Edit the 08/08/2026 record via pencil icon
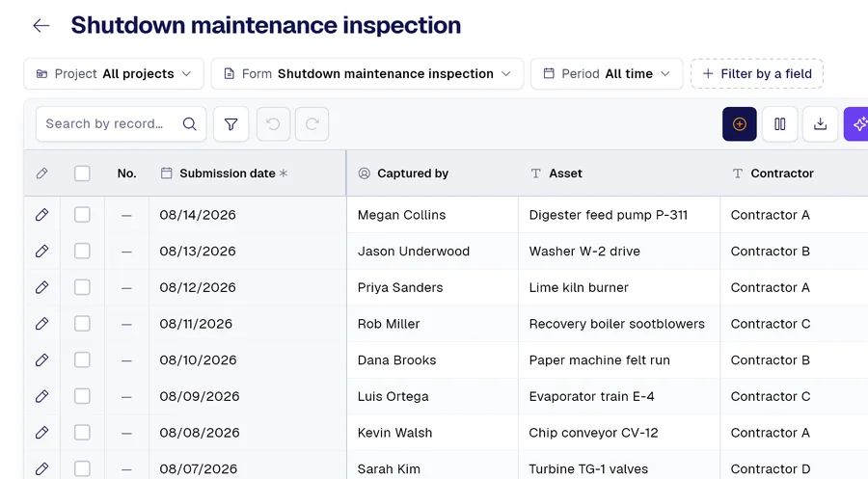 (x=41, y=433)
